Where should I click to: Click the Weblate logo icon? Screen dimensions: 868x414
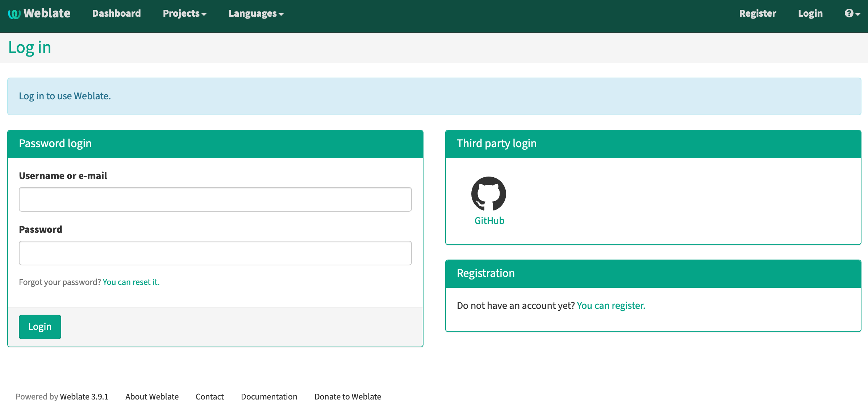click(14, 14)
